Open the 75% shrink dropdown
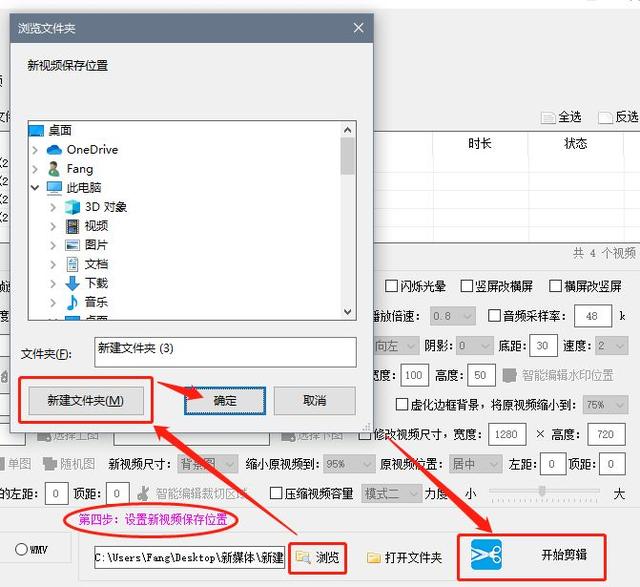Screen dimensions: 640x587 pyautogui.click(x=605, y=405)
